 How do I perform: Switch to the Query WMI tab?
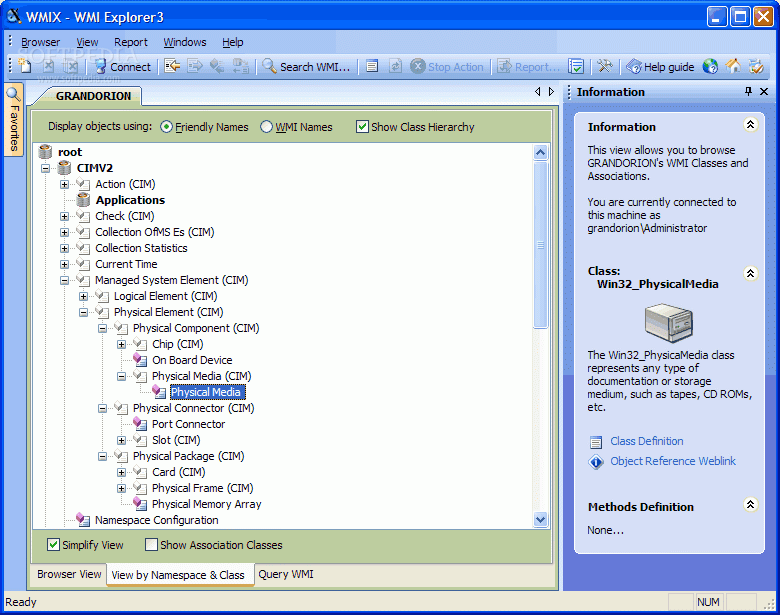coord(286,574)
